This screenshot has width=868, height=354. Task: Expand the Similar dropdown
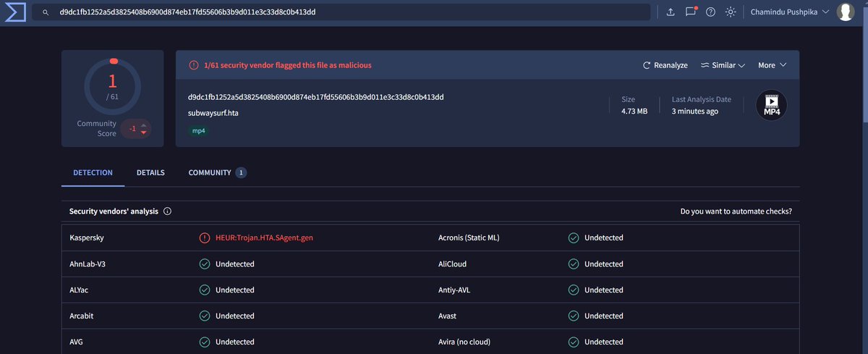(722, 65)
